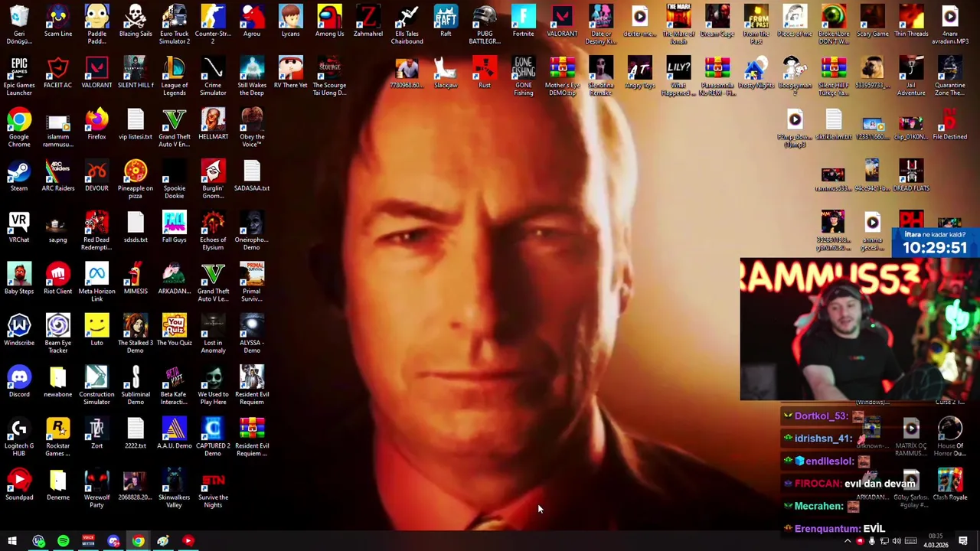Screen dimensions: 980x551
Task: Launch CAPTURED 2 Demo icon
Action: pyautogui.click(x=213, y=437)
